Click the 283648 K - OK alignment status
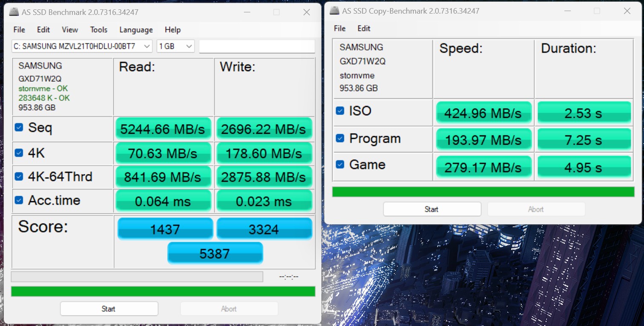This screenshot has width=644, height=326. (44, 98)
